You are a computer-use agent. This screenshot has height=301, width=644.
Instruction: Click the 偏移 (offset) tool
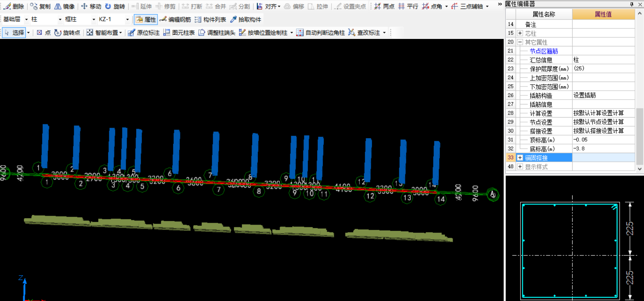(x=294, y=6)
